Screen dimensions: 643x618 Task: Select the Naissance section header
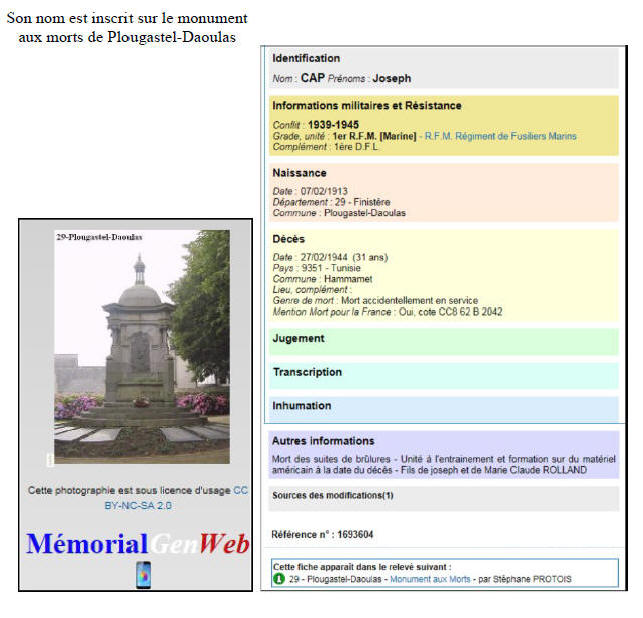pyautogui.click(x=300, y=173)
